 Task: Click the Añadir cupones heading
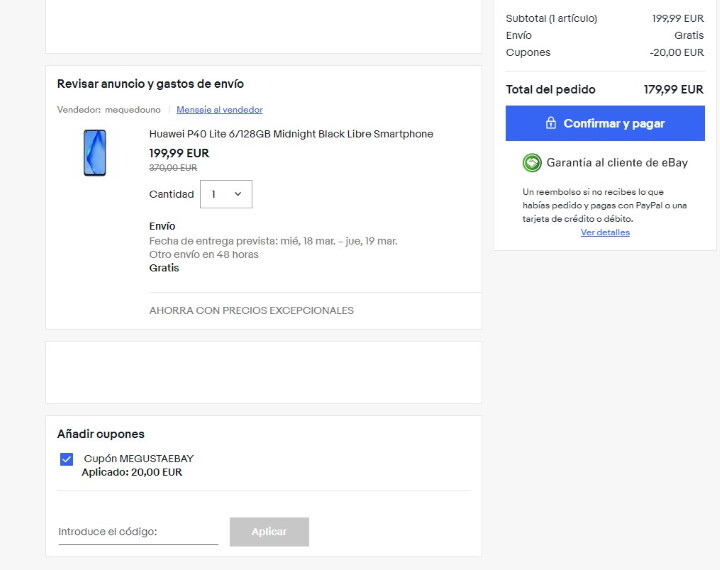[x=101, y=434]
